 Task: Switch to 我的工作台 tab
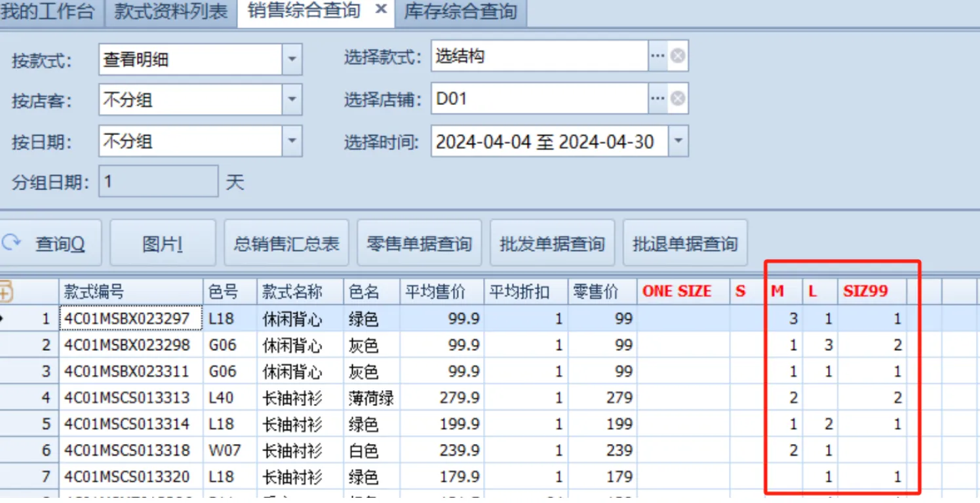click(49, 11)
